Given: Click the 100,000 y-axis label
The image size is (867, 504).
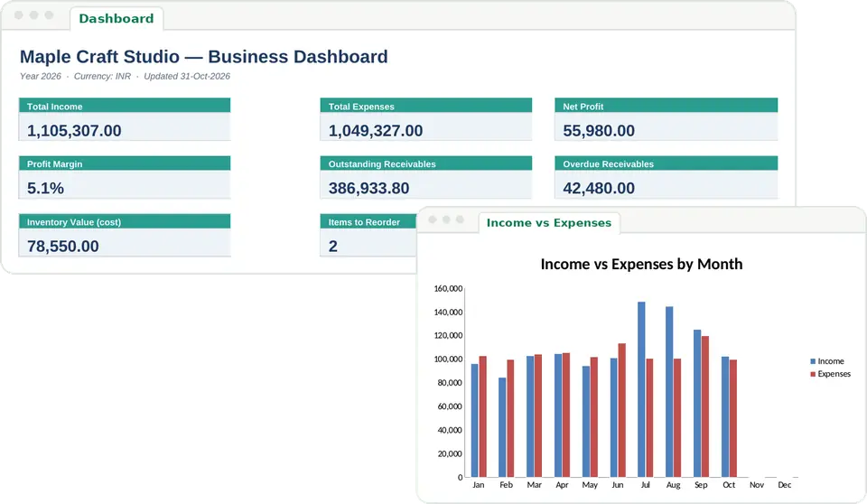Looking at the screenshot, I should click(x=448, y=359).
